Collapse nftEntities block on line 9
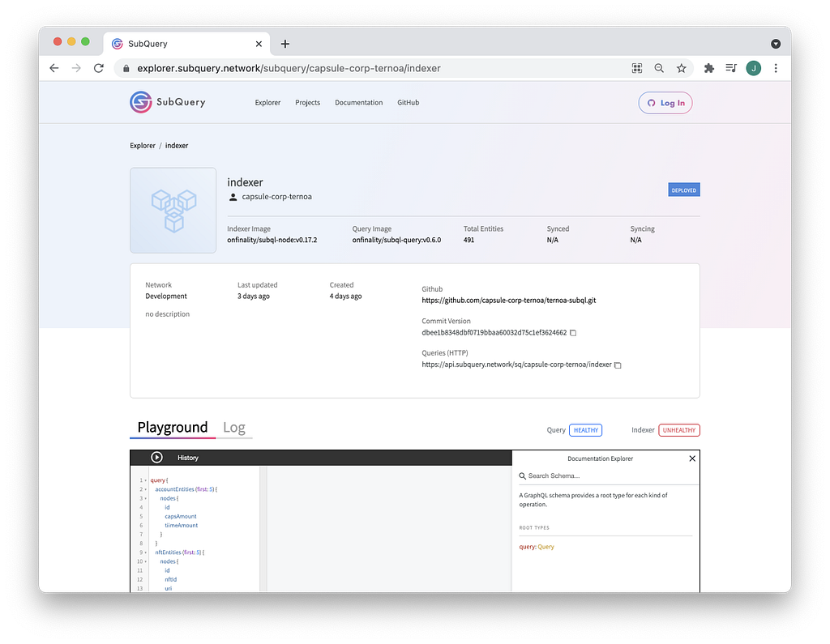The width and height of the screenshot is (830, 644). (146, 552)
